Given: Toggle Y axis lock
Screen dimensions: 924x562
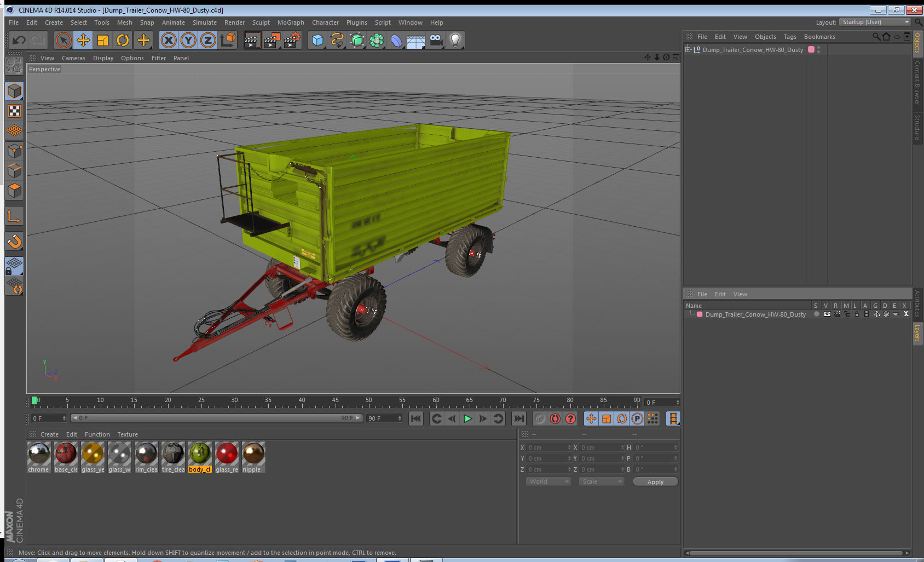Looking at the screenshot, I should pos(188,40).
